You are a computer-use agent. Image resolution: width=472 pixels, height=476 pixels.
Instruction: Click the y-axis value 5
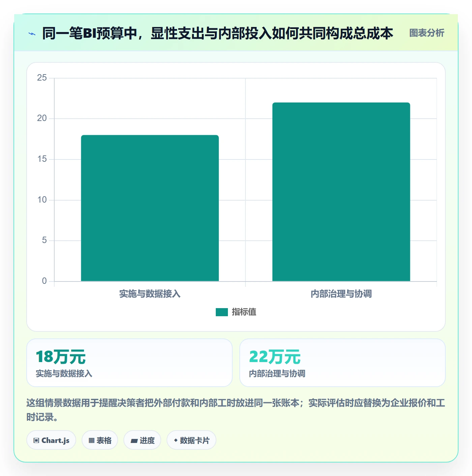point(44,240)
